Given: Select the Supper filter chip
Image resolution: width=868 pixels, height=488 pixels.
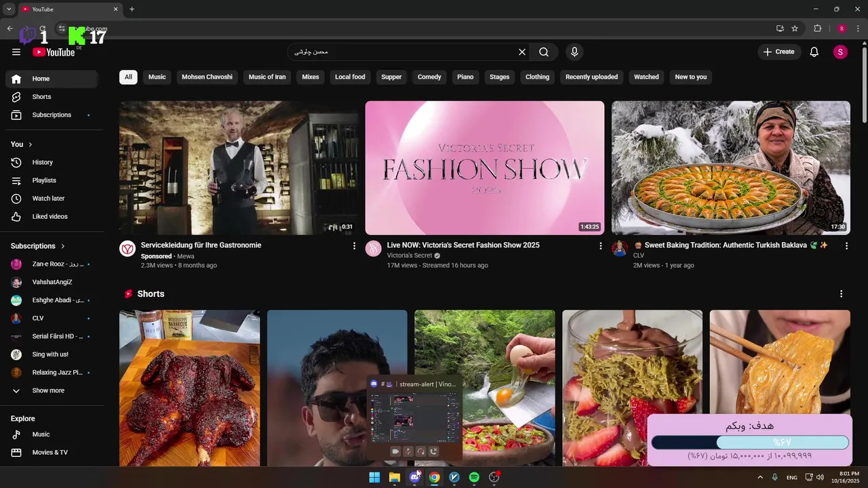Looking at the screenshot, I should click(391, 77).
